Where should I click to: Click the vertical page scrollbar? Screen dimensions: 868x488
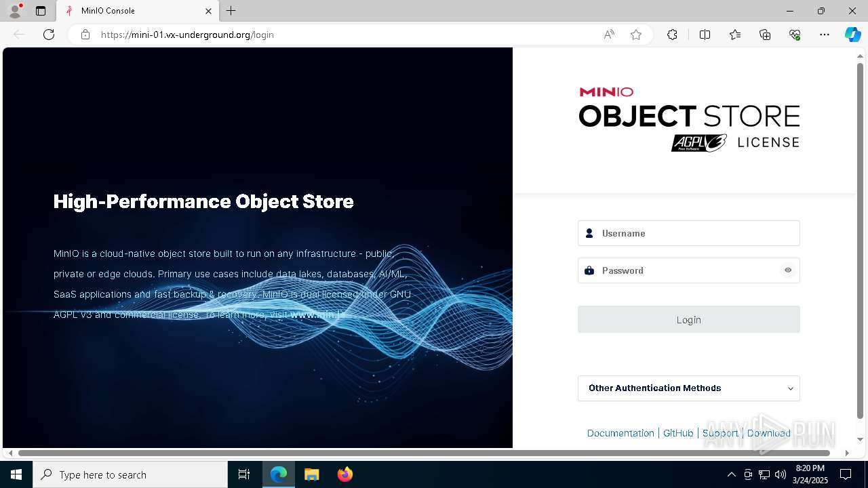coord(861,241)
